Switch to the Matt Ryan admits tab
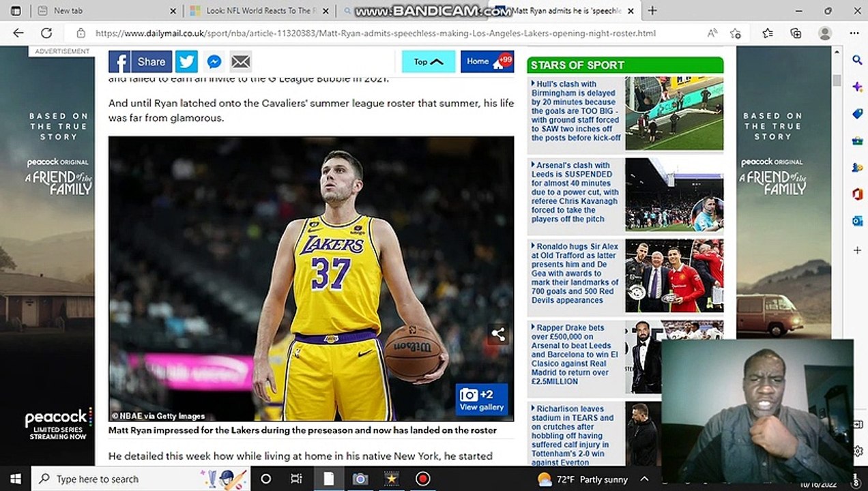The height and width of the screenshot is (491, 868). pos(566,11)
